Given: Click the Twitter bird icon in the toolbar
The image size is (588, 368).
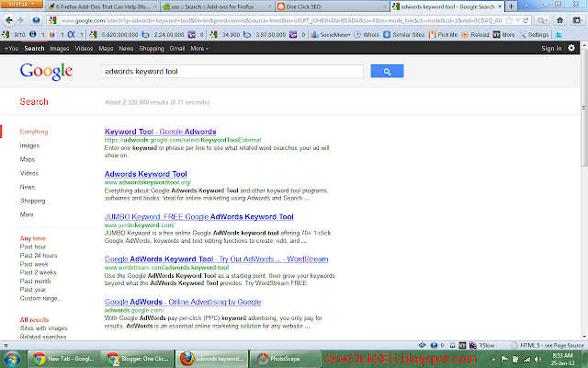Looking at the screenshot, I should 559,35.
